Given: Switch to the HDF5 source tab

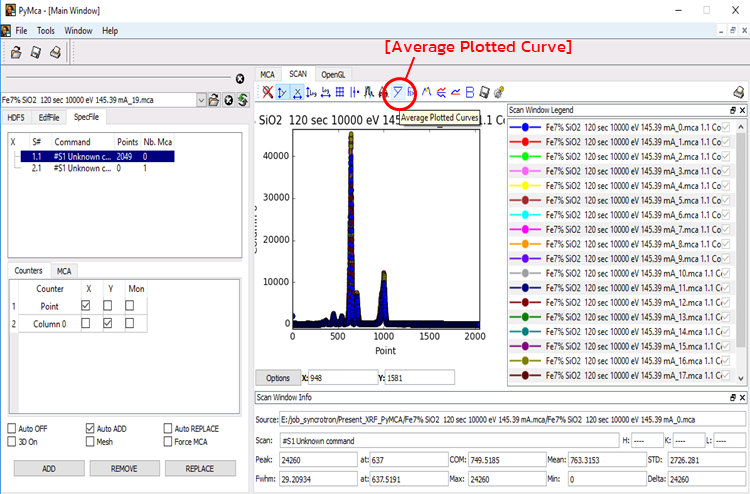Looking at the screenshot, I should pyautogui.click(x=16, y=117).
